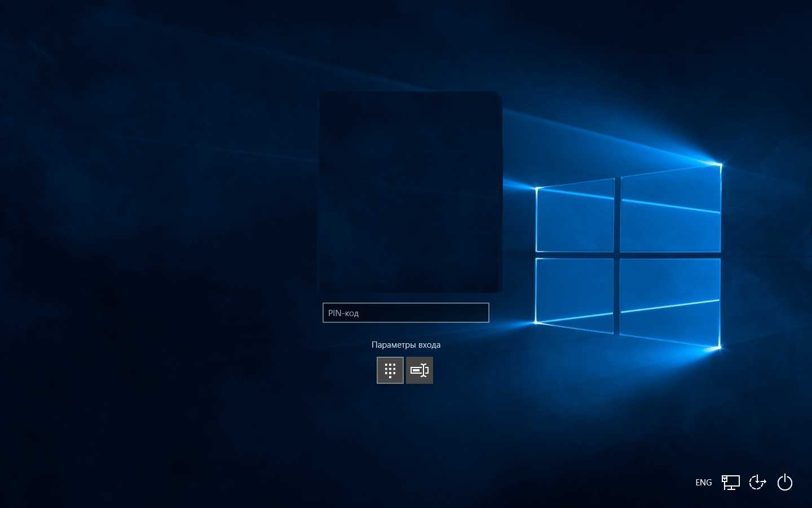Click the Параметры входа sign-in options label
The height and width of the screenshot is (508, 812).
pos(405,345)
